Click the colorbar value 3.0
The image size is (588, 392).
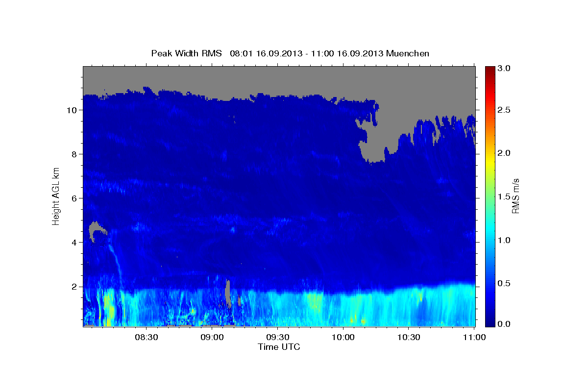click(505, 69)
